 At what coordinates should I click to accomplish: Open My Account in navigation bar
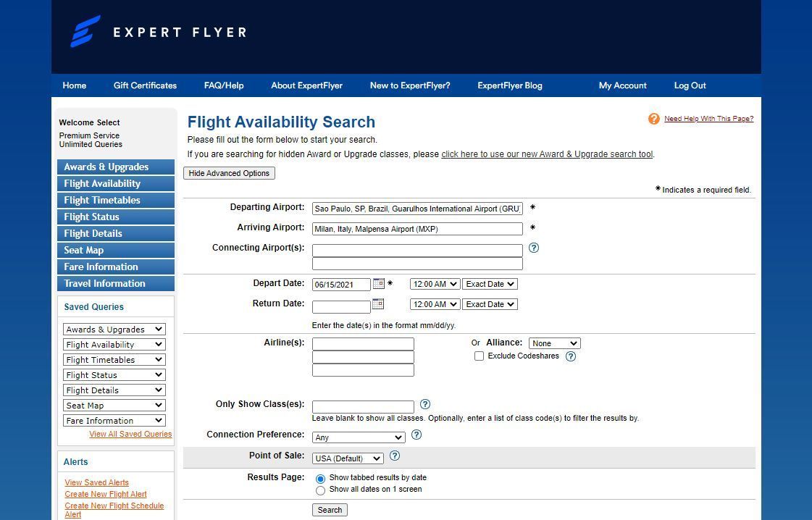pos(623,85)
